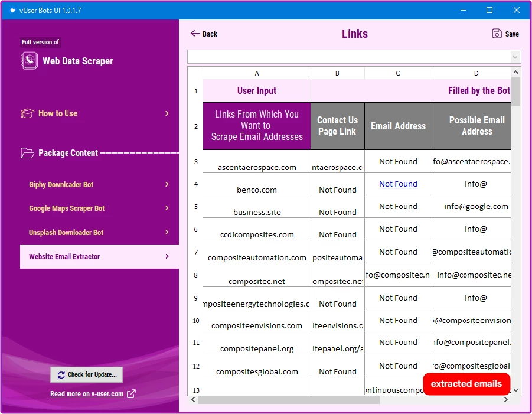Click the Save floppy disk icon

point(497,33)
